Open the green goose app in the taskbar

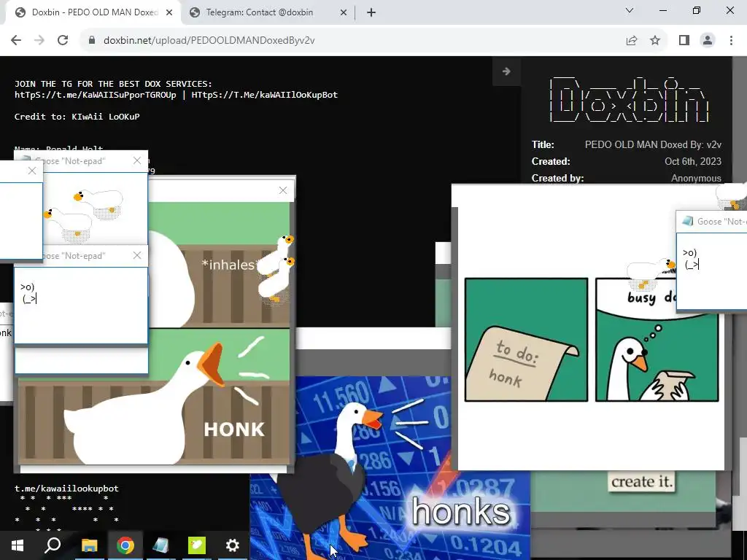tap(196, 545)
